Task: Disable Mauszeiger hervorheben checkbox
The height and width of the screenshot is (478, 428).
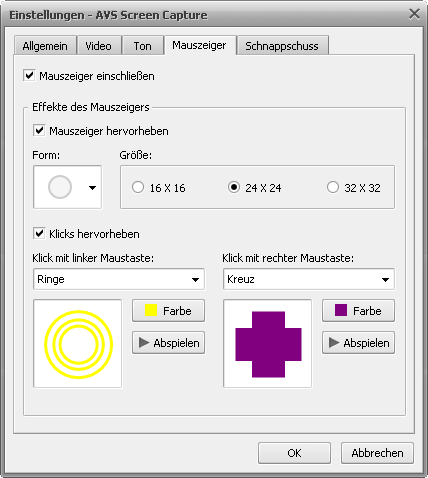Action: pos(39,130)
